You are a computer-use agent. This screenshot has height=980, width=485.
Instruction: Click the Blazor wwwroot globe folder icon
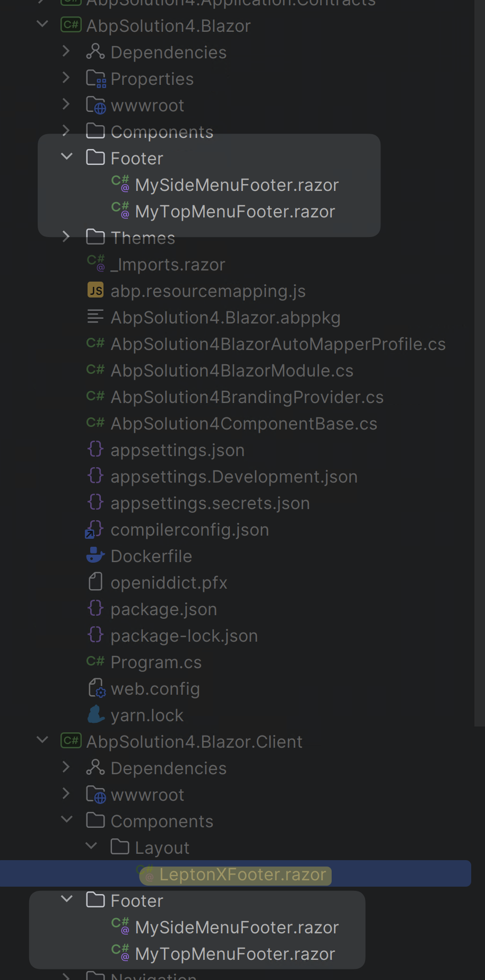tap(96, 105)
